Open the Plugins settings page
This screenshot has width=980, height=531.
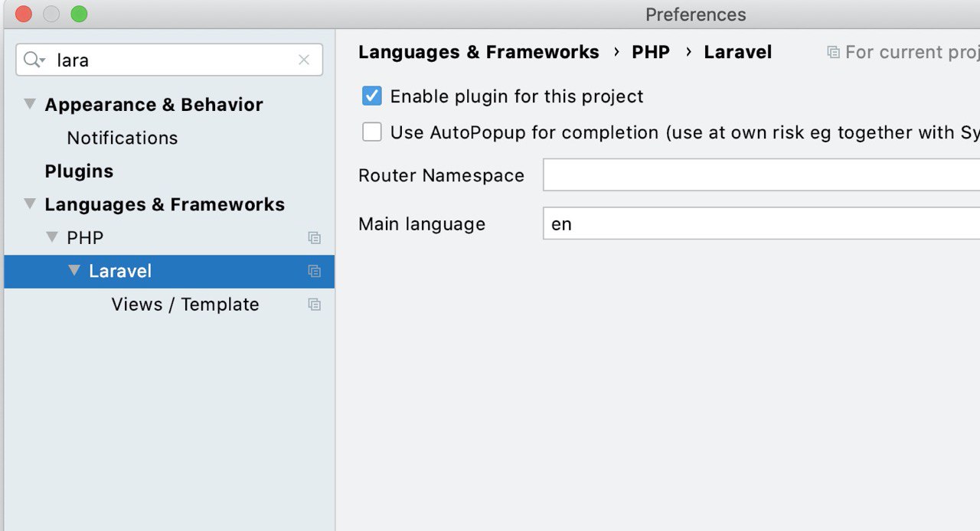point(79,171)
